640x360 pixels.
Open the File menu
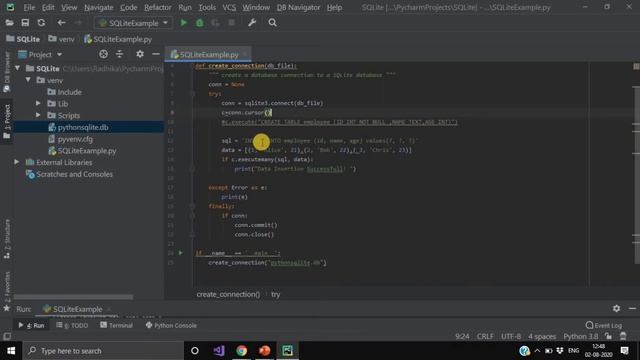coord(29,7)
